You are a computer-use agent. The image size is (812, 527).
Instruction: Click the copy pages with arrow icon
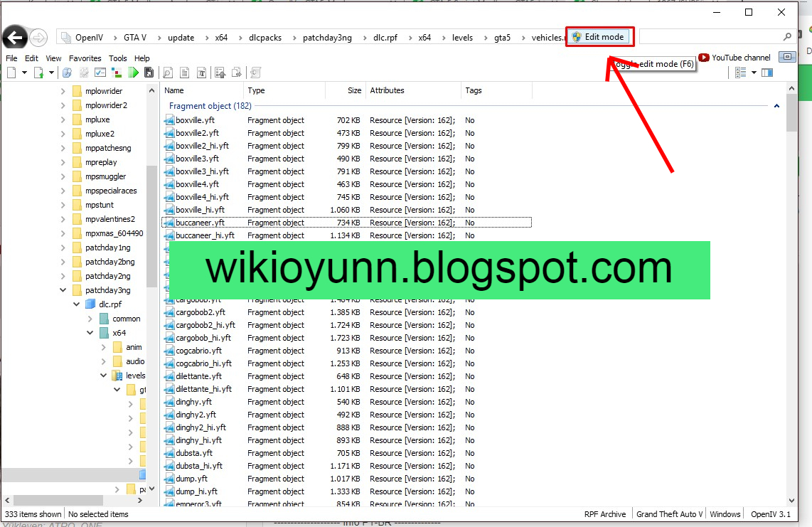237,73
